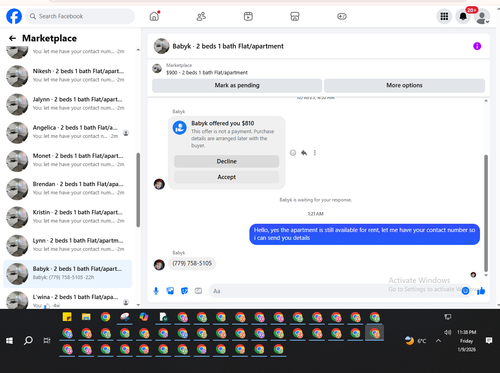Open the Copilot icon on taskbar
The height and width of the screenshot is (373, 500).
pos(144,317)
